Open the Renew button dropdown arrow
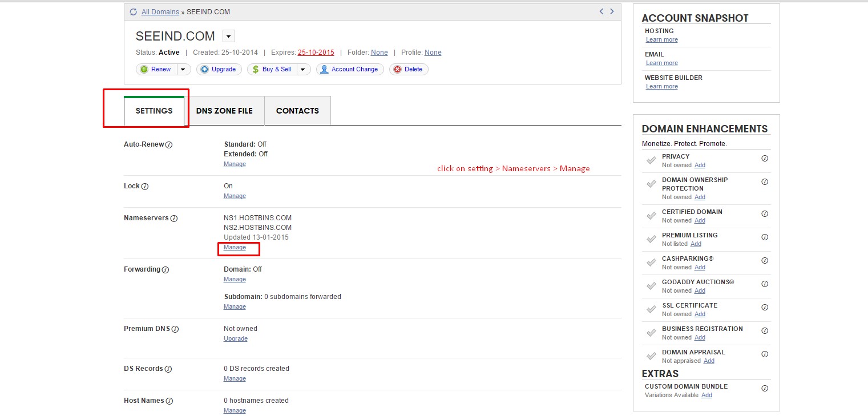Viewport: 868px width, 416px height. (183, 70)
